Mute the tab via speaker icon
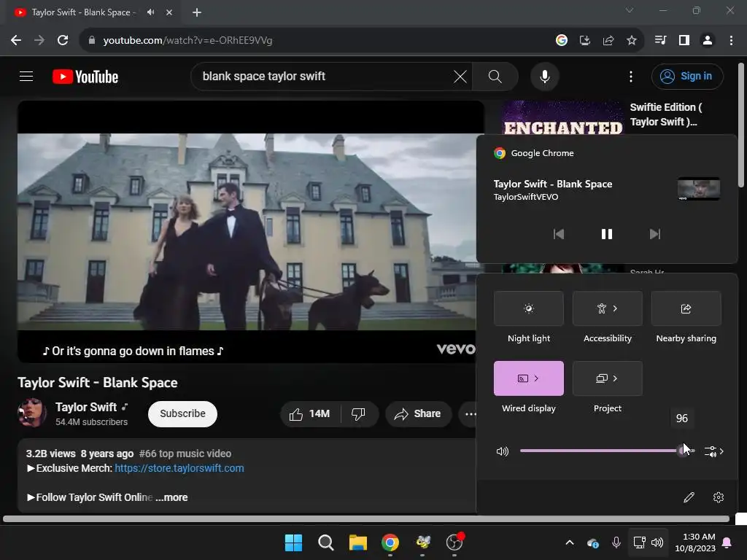747x560 pixels. pyautogui.click(x=150, y=12)
